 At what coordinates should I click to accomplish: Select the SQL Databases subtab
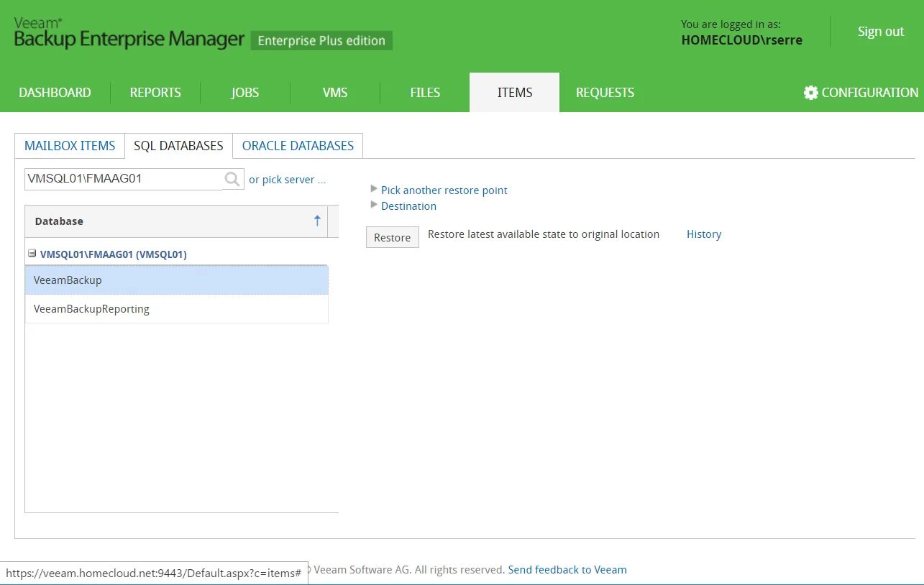coord(178,146)
